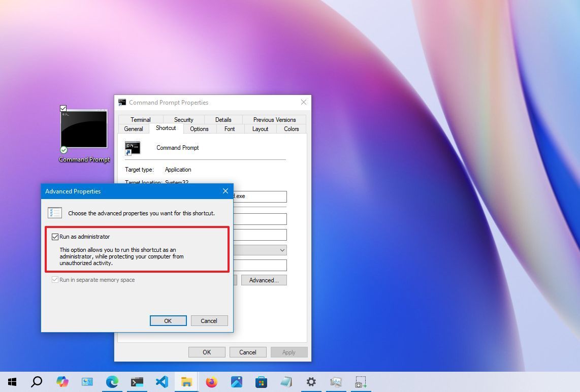Image resolution: width=580 pixels, height=392 pixels.
Task: Switch to the Colors tab
Action: (x=291, y=128)
